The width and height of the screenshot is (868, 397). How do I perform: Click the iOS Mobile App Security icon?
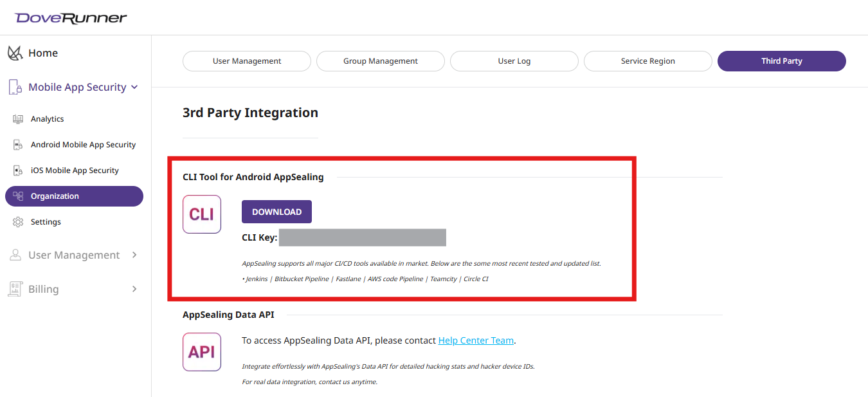(x=18, y=171)
